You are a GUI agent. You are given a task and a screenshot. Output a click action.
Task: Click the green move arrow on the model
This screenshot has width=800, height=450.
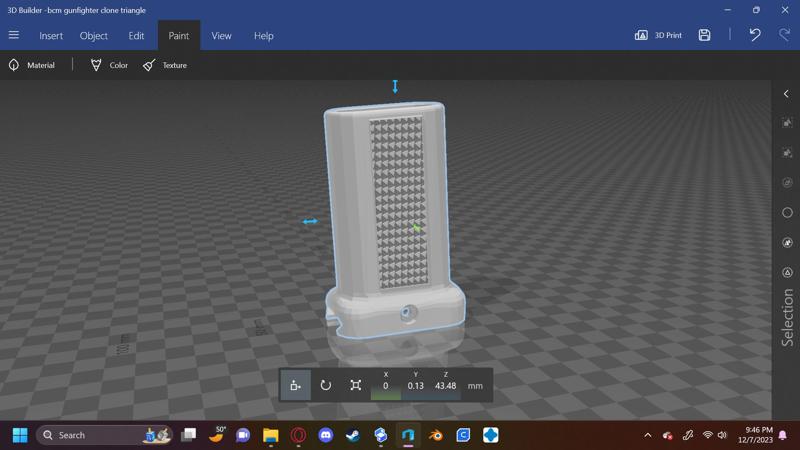(416, 228)
